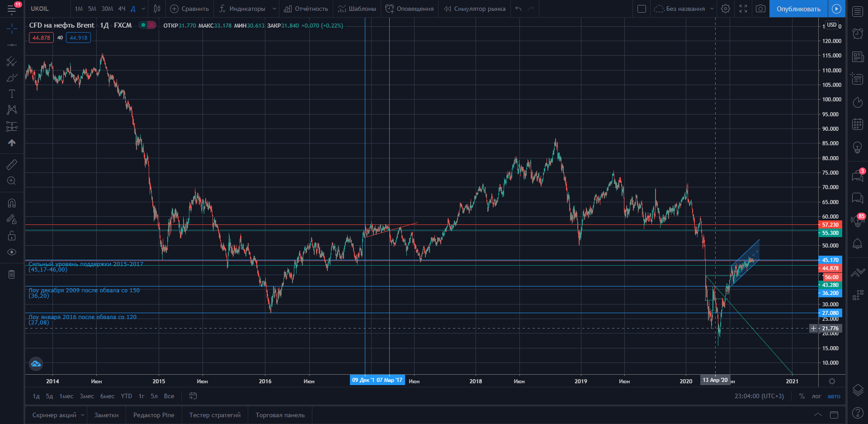
Task: Switch to the Редактор Pine tab
Action: coord(154,415)
